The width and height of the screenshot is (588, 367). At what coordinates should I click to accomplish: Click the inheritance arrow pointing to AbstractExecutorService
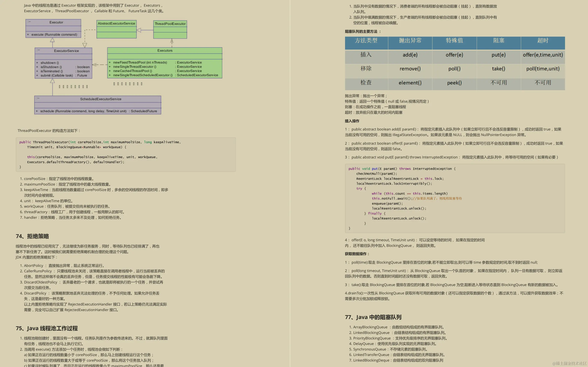point(139,30)
